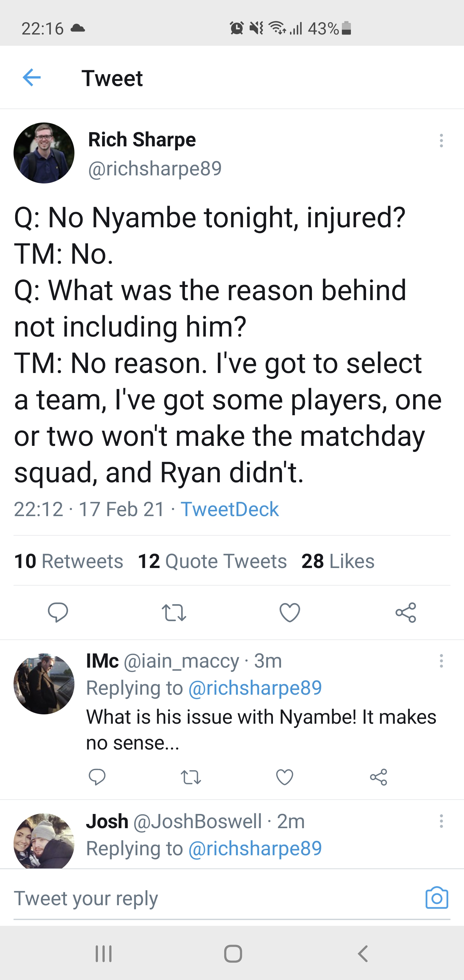Screen dimensions: 464x980
Task: Retweet Rich Sharpe's main tweet
Action: coord(174,612)
